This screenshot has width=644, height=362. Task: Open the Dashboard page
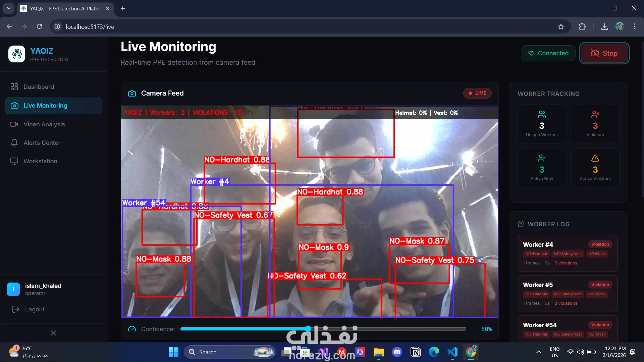click(x=38, y=87)
